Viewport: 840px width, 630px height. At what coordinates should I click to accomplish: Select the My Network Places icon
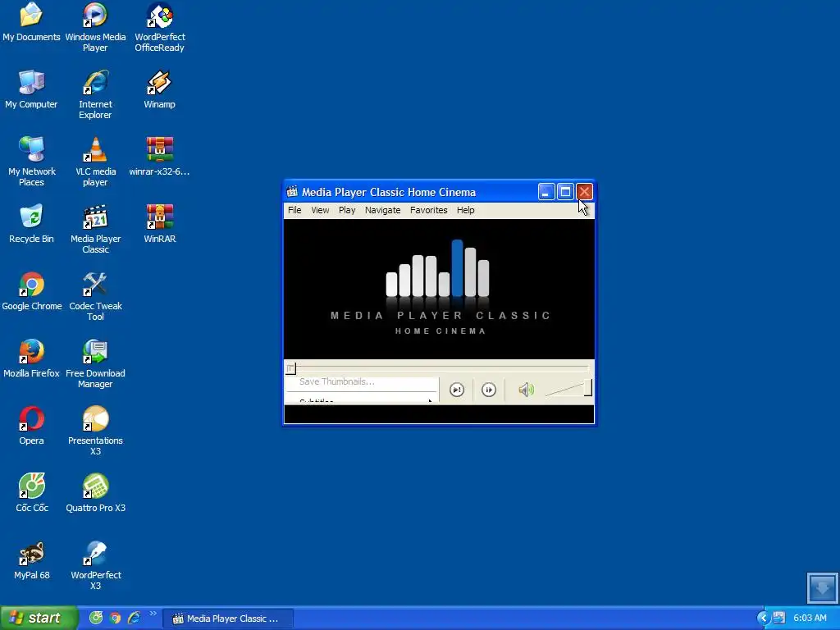[31, 162]
